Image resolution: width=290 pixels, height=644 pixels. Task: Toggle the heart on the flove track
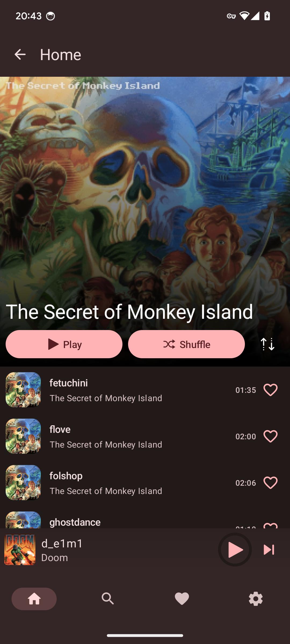point(270,436)
